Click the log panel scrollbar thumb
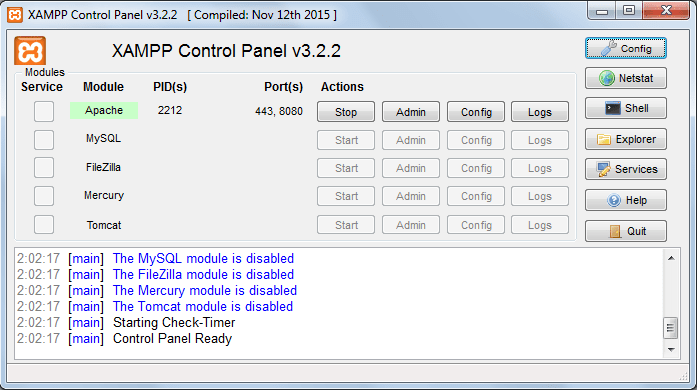Screen dimensions: 697x390 tap(671, 328)
